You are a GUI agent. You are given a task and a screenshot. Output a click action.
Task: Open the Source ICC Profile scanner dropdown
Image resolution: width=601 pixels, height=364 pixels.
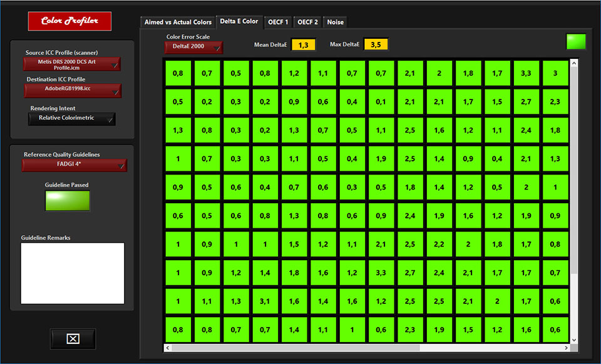(x=71, y=64)
